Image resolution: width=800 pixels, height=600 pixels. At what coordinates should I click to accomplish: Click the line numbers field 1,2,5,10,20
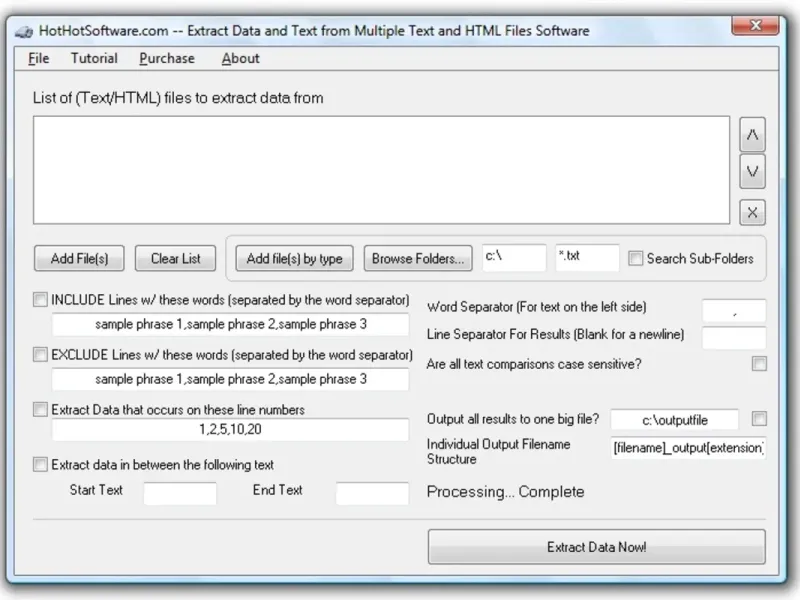231,430
